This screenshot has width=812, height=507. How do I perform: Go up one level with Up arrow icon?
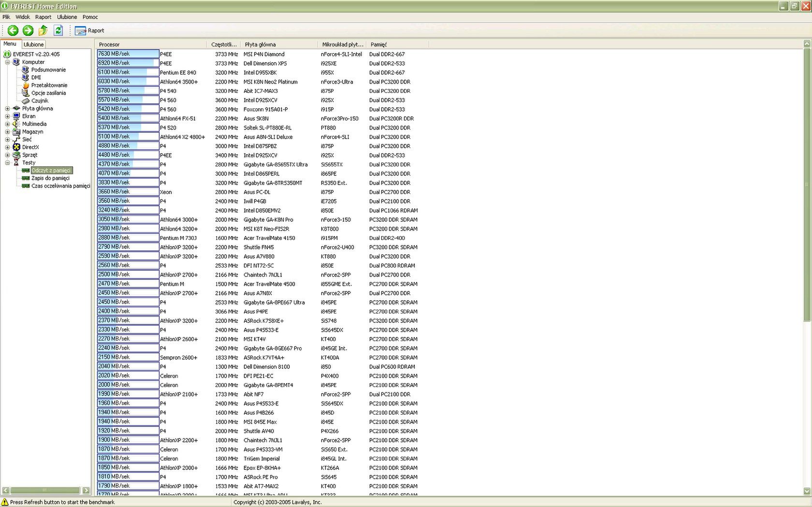pos(43,30)
